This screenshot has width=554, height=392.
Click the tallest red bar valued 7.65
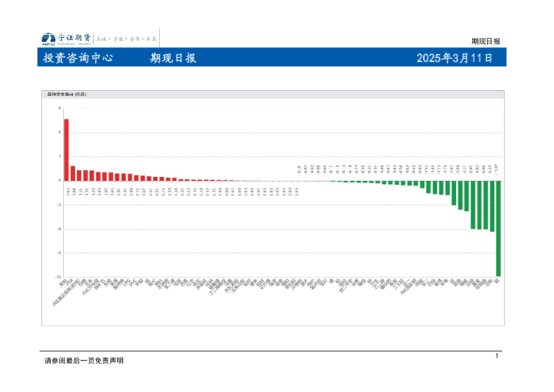tap(66, 149)
